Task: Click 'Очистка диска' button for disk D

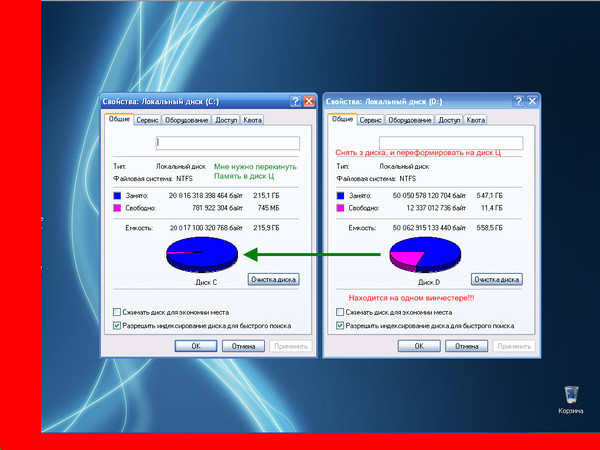Action: [x=497, y=279]
